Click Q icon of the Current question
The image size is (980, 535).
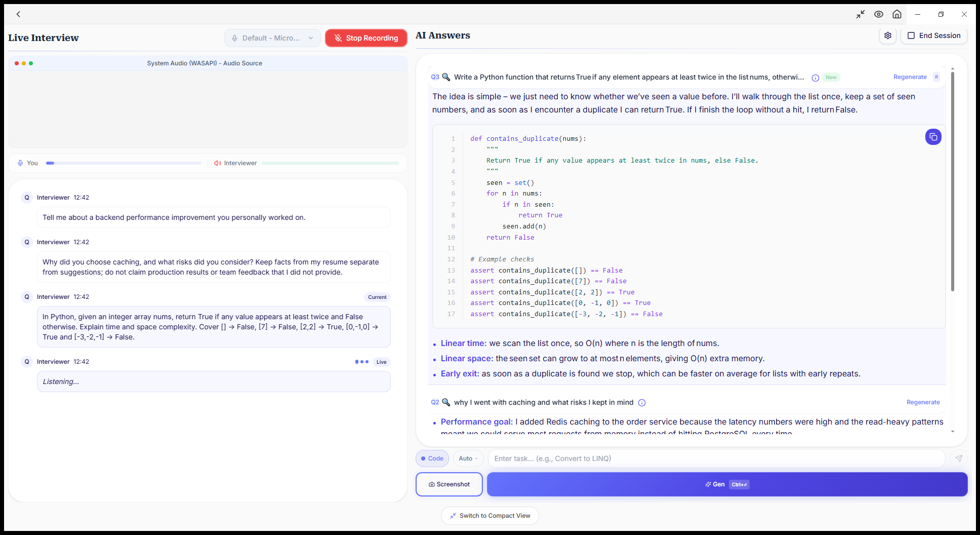click(27, 297)
